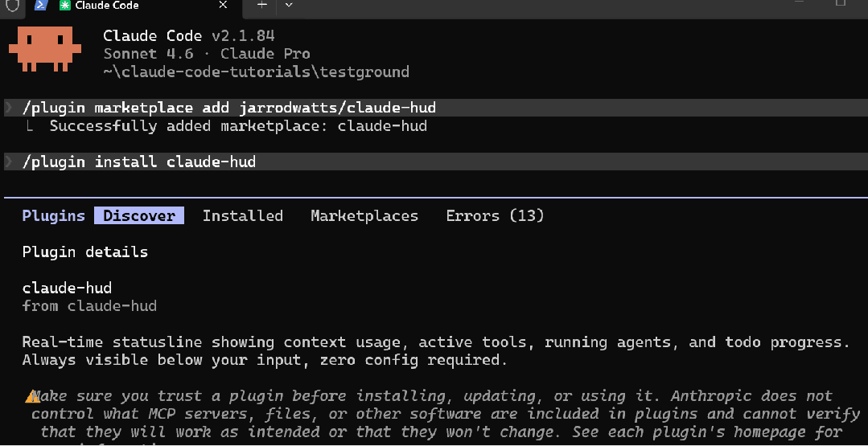Select the Claude Code tab title
This screenshot has width=868, height=446.
coord(107,5)
